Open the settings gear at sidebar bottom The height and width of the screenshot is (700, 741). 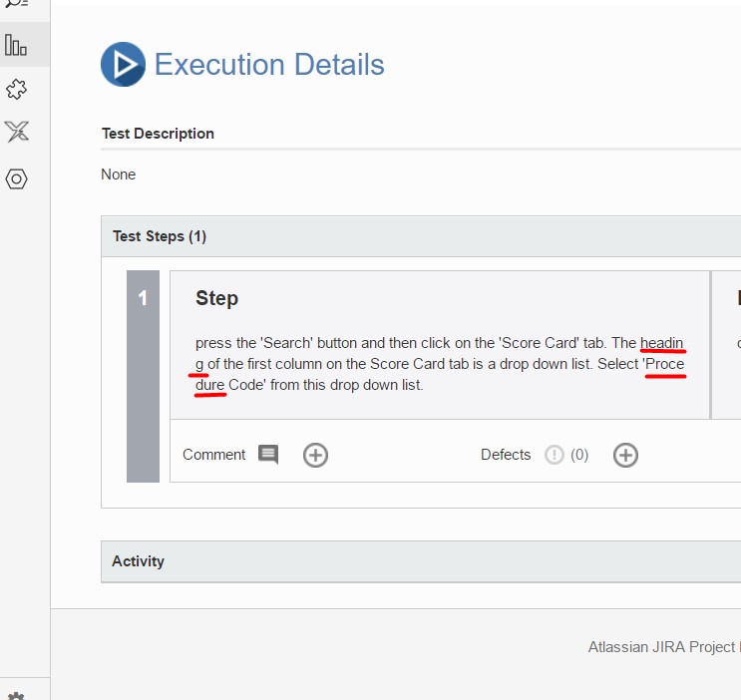pos(17,696)
